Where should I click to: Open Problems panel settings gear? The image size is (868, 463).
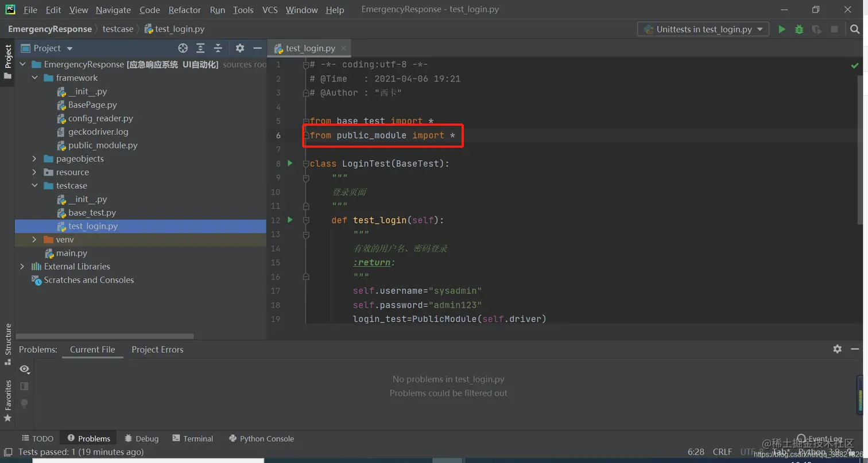(x=838, y=349)
